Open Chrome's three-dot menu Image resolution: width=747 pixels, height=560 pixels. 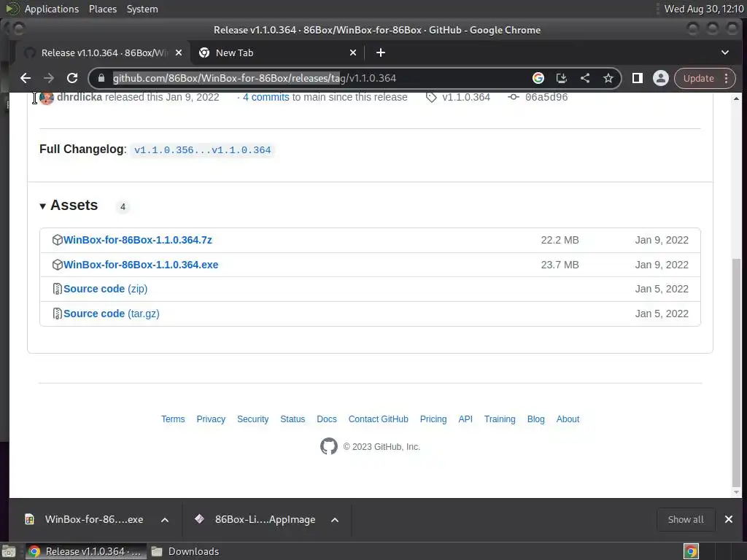727,78
